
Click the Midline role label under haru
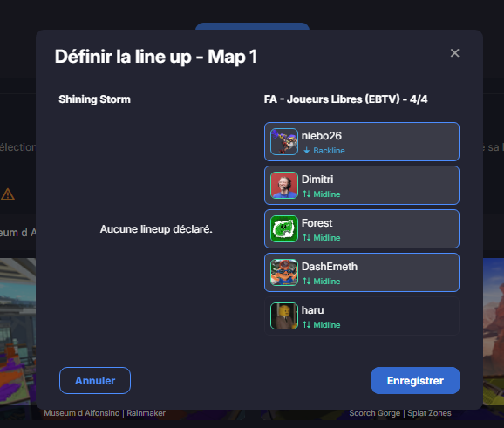coord(327,325)
